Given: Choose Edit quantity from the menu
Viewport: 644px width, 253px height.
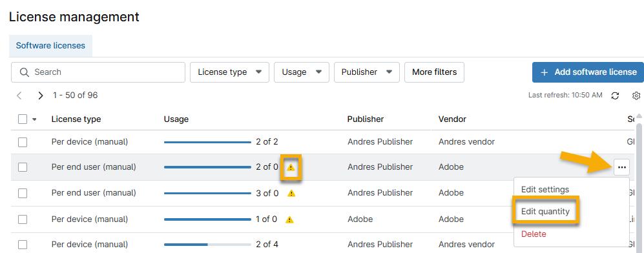Looking at the screenshot, I should tap(545, 212).
